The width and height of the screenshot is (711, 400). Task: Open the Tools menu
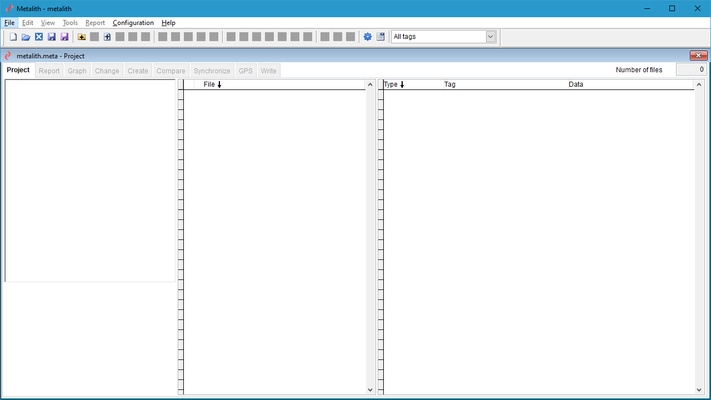pyautogui.click(x=70, y=23)
